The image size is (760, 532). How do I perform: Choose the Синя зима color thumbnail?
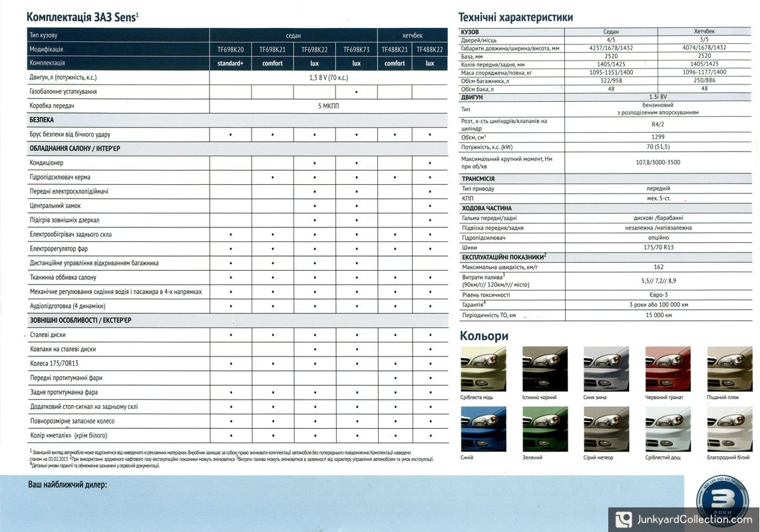point(606,370)
